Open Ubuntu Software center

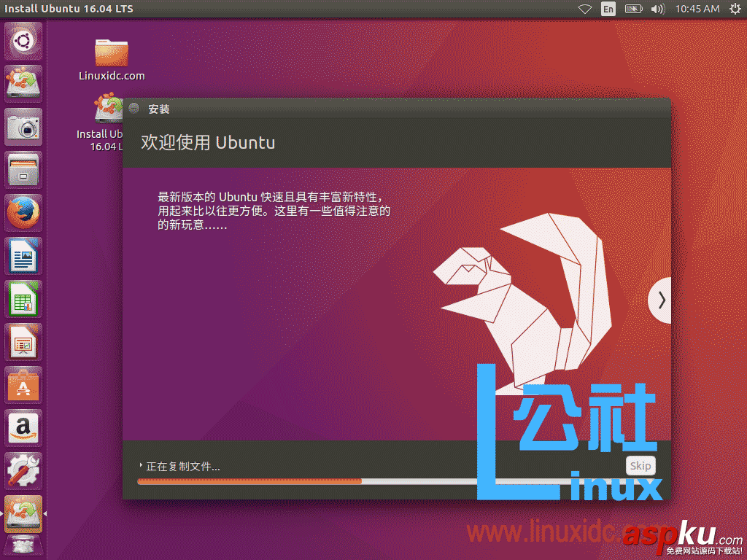click(23, 385)
